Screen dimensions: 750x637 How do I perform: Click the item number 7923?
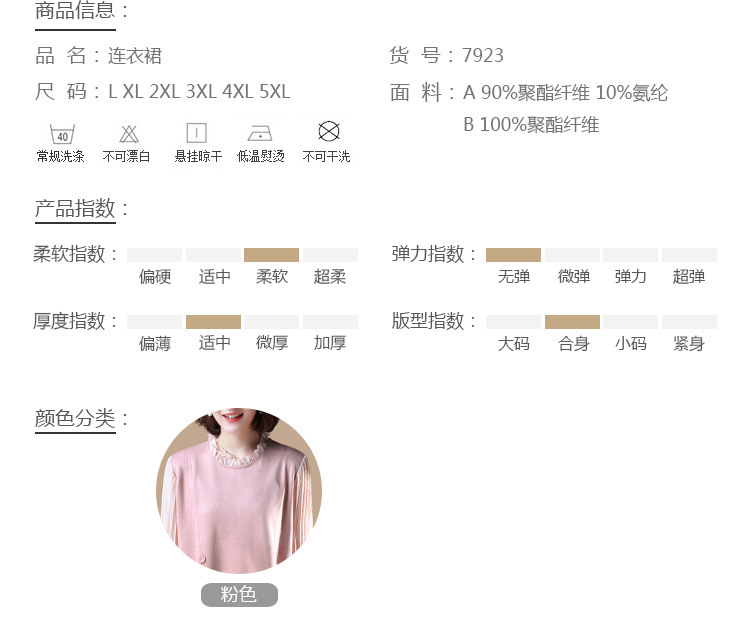(x=483, y=56)
